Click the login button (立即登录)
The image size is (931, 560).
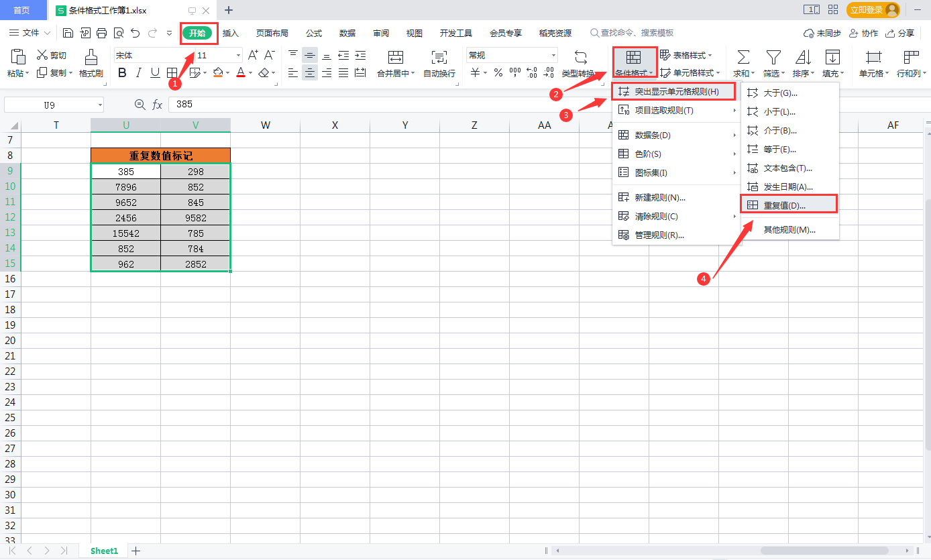tap(873, 10)
